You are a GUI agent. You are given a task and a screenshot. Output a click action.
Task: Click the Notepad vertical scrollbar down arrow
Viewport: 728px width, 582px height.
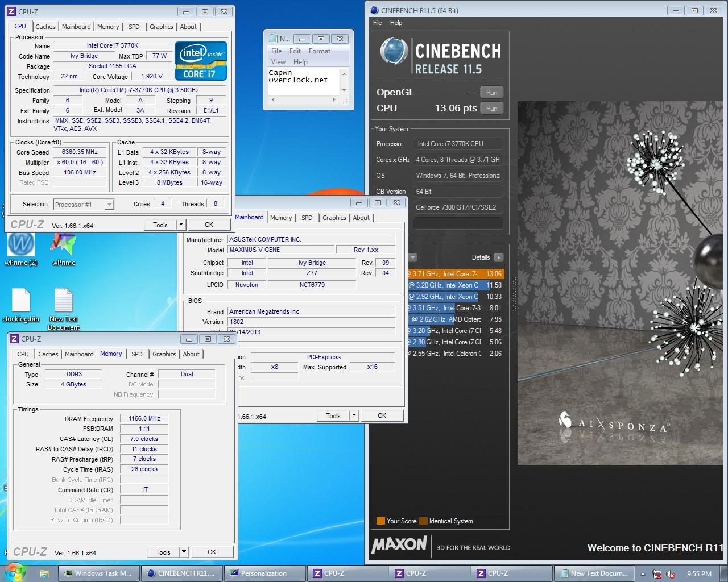(x=344, y=91)
